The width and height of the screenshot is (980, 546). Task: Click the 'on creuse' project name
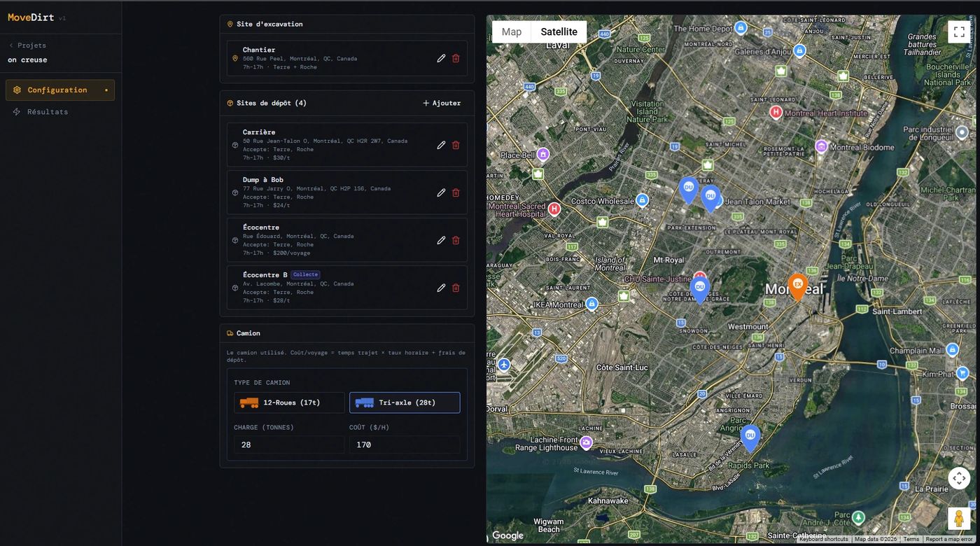(x=27, y=59)
